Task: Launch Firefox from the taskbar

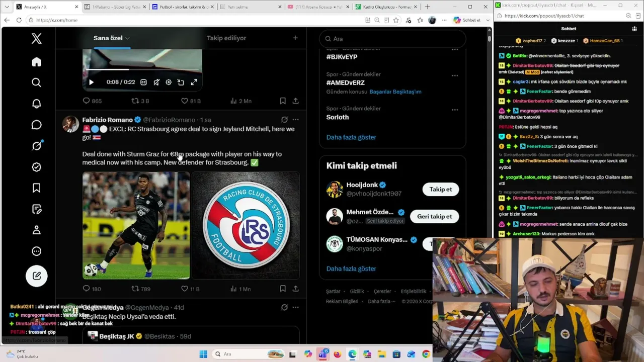Action: [x=338, y=354]
